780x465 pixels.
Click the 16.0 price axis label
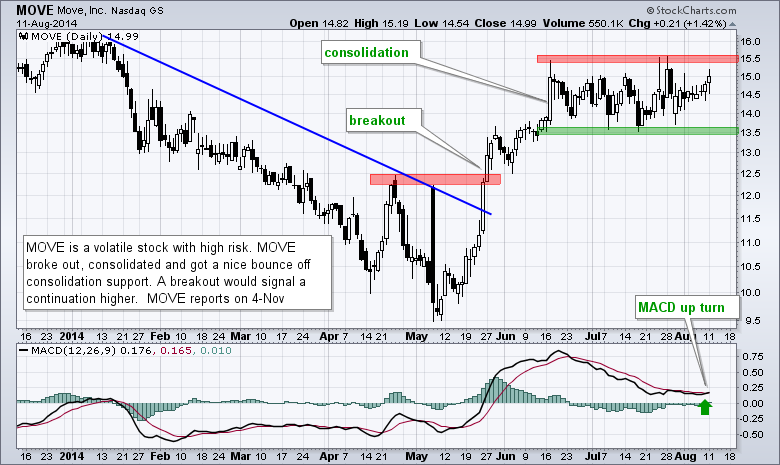(x=750, y=42)
